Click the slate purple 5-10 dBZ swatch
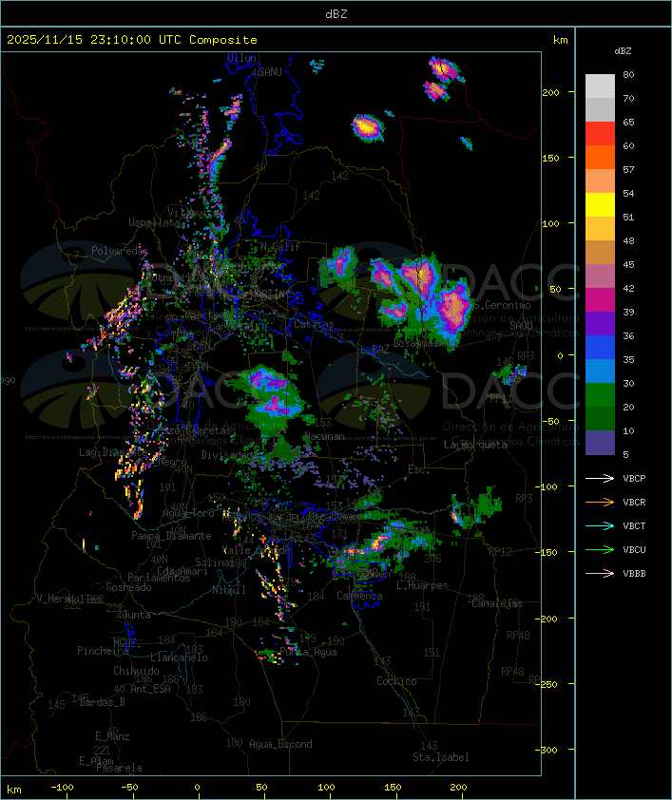Image resolution: width=672 pixels, height=800 pixels. (x=600, y=443)
